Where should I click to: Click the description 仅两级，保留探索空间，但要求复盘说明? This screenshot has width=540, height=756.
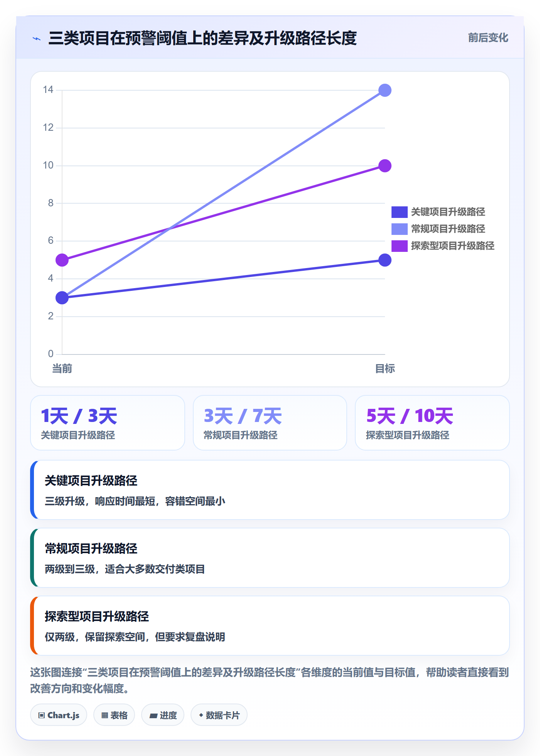click(x=135, y=637)
